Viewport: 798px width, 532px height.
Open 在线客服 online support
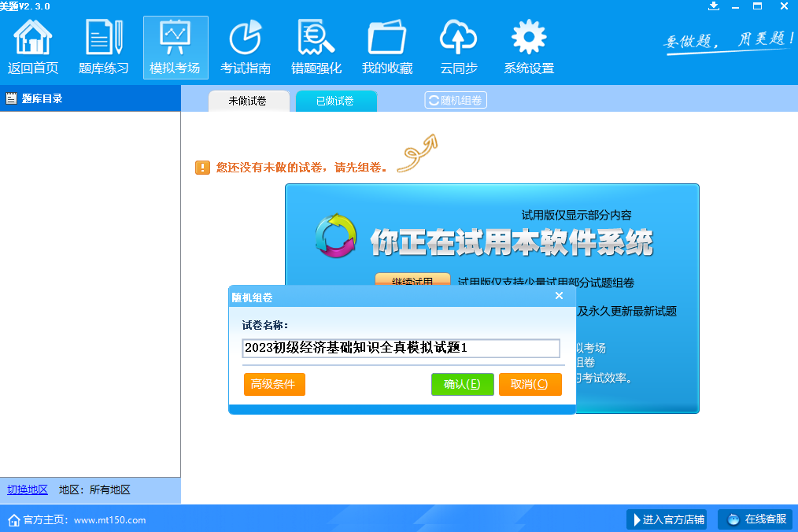tap(756, 519)
